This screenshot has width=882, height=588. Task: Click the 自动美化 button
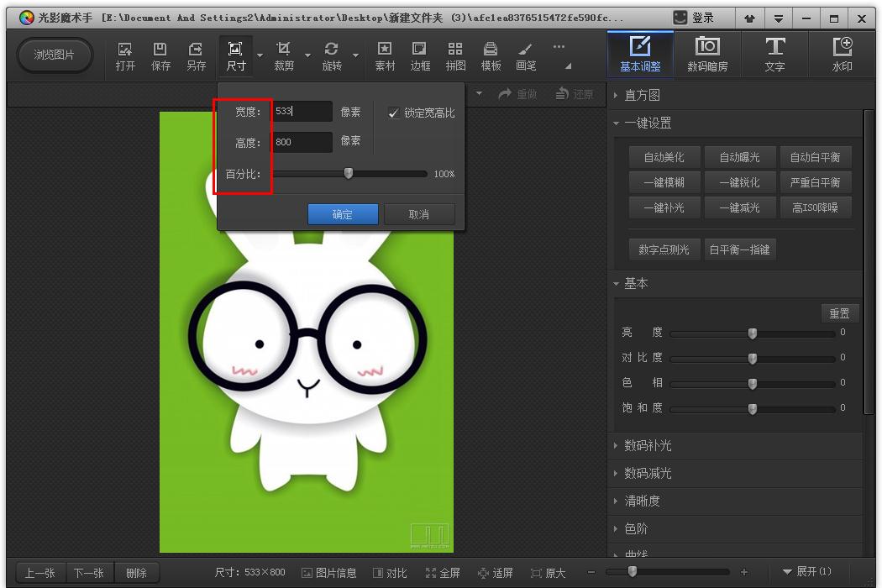click(x=664, y=157)
